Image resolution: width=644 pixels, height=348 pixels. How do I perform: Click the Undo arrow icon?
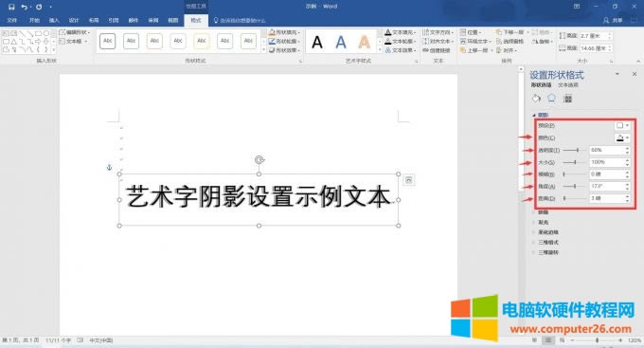25,7
